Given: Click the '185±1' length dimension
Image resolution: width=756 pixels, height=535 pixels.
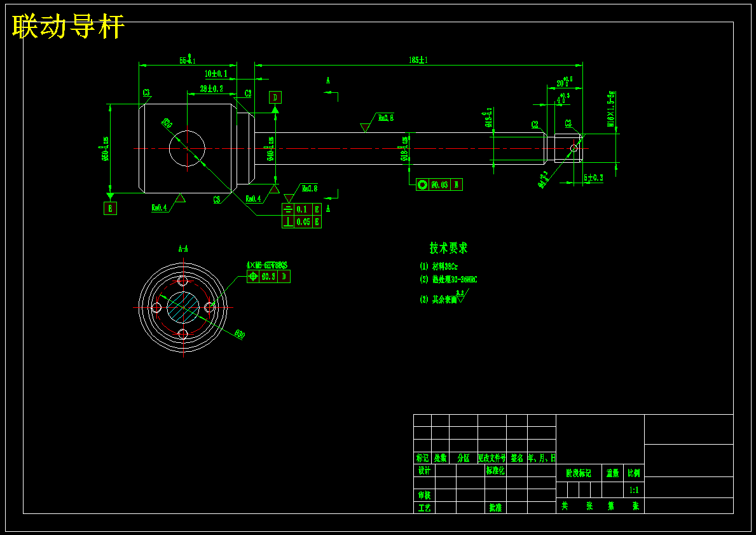Looking at the screenshot, I should point(418,60).
